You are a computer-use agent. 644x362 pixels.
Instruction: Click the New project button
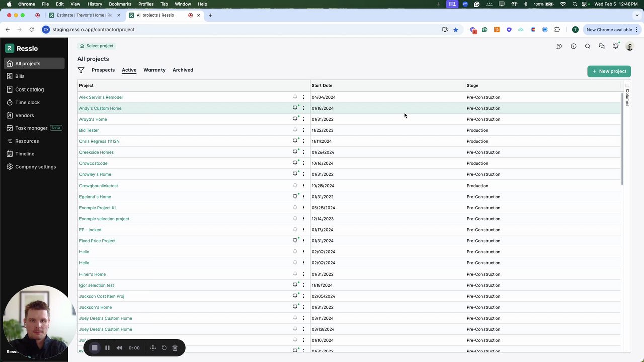609,71
